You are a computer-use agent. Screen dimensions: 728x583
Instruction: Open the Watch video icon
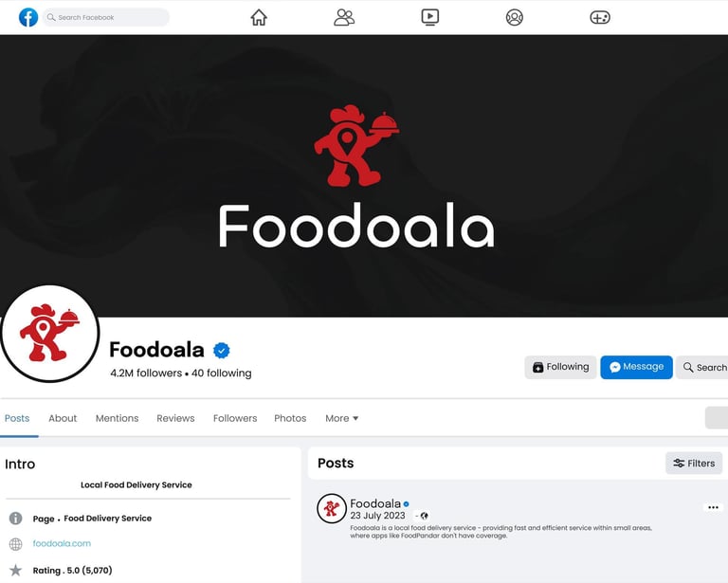[430, 18]
